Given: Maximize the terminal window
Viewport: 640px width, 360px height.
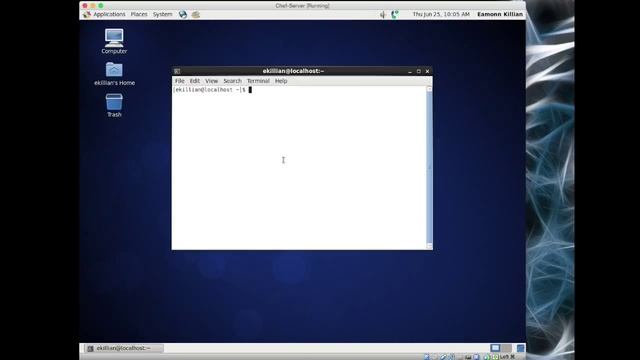Looking at the screenshot, I should (418, 71).
